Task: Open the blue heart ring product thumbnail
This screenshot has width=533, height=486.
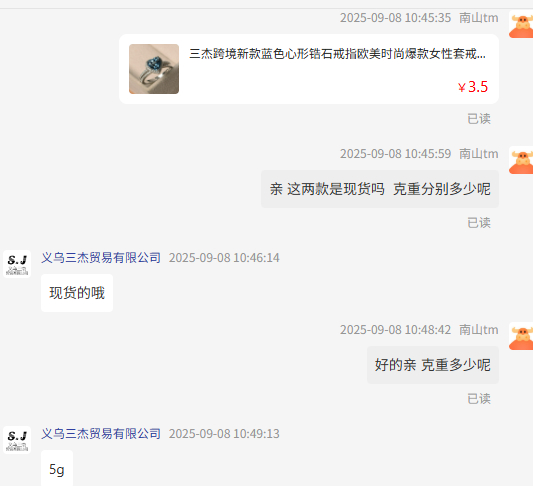Action: pyautogui.click(x=154, y=69)
